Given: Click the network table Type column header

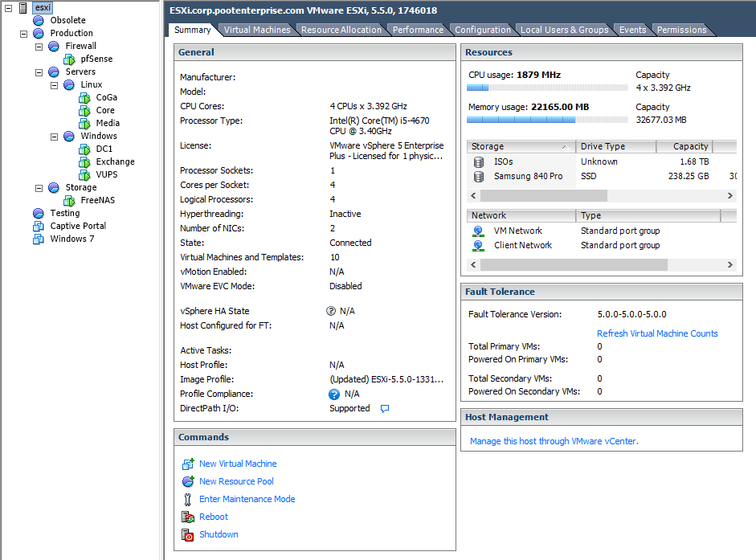Looking at the screenshot, I should coord(648,215).
